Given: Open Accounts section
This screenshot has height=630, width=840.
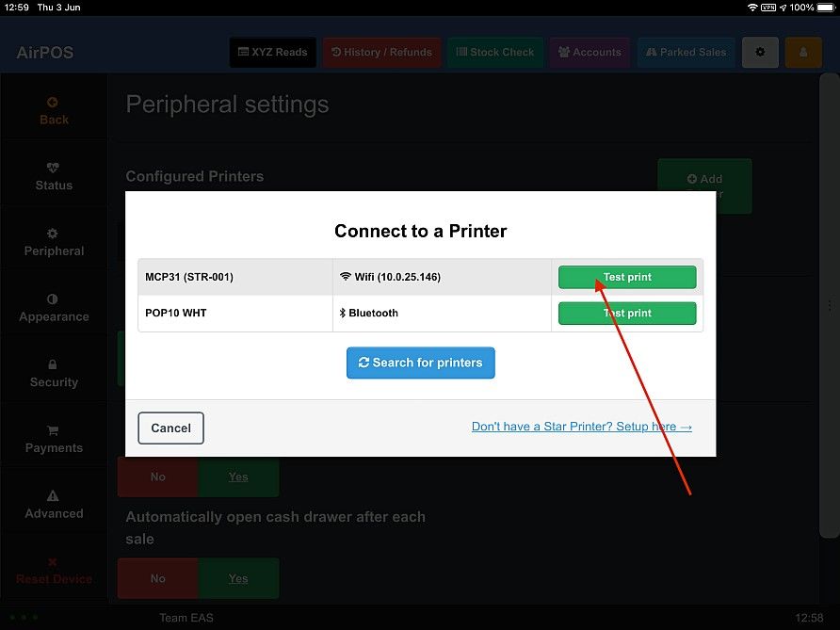Looking at the screenshot, I should pyautogui.click(x=590, y=52).
